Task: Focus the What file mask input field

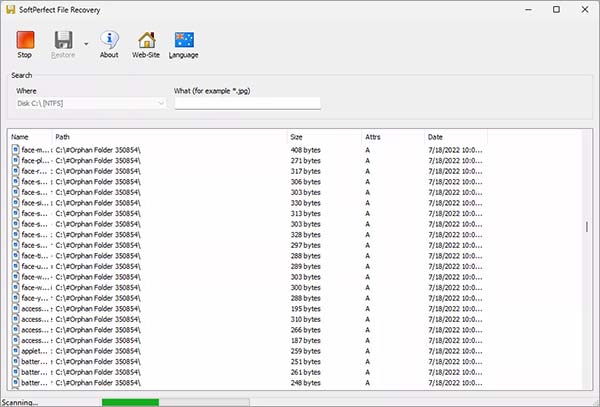Action: pos(247,103)
